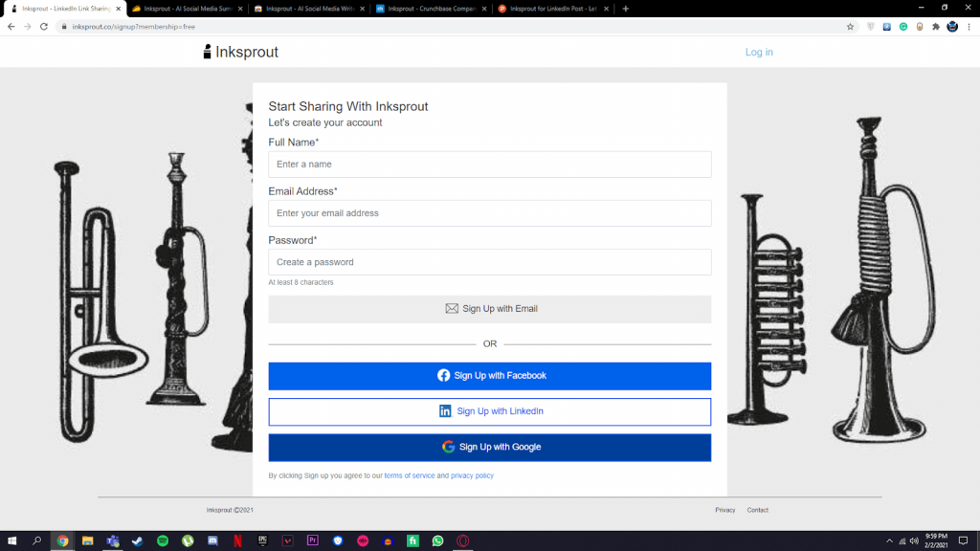Click the browser address bar URL

point(133,27)
